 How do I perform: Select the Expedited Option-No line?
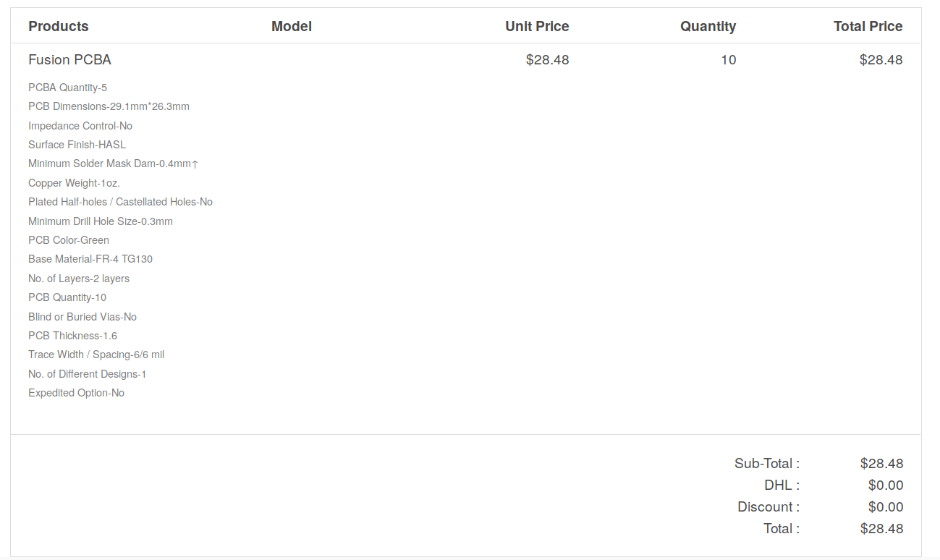[76, 393]
